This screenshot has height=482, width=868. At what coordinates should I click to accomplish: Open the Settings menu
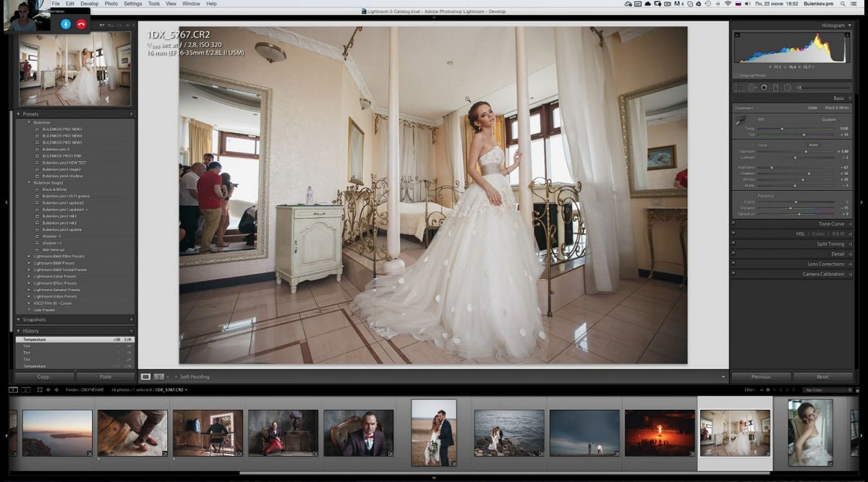tap(133, 4)
